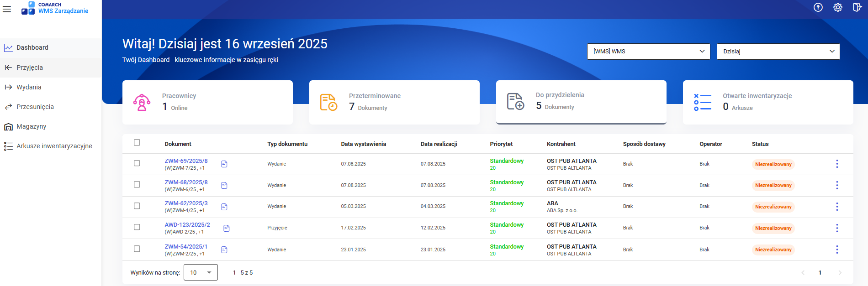
Task: Open three-dot menu for ZWM-62/2025/3 row
Action: 836,207
